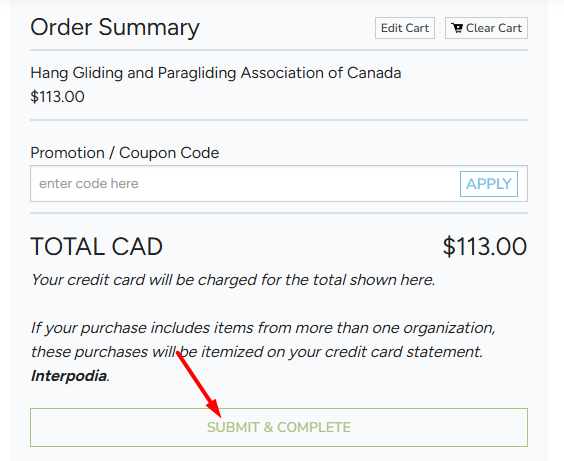Click the credit card charge notice text
The width and height of the screenshot is (564, 461).
point(233,280)
